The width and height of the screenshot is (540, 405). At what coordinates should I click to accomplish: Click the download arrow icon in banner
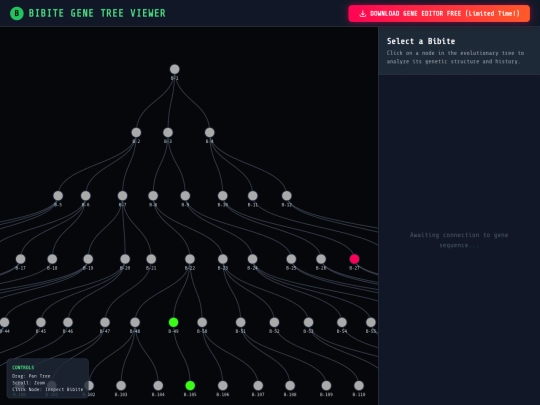pyautogui.click(x=362, y=13)
